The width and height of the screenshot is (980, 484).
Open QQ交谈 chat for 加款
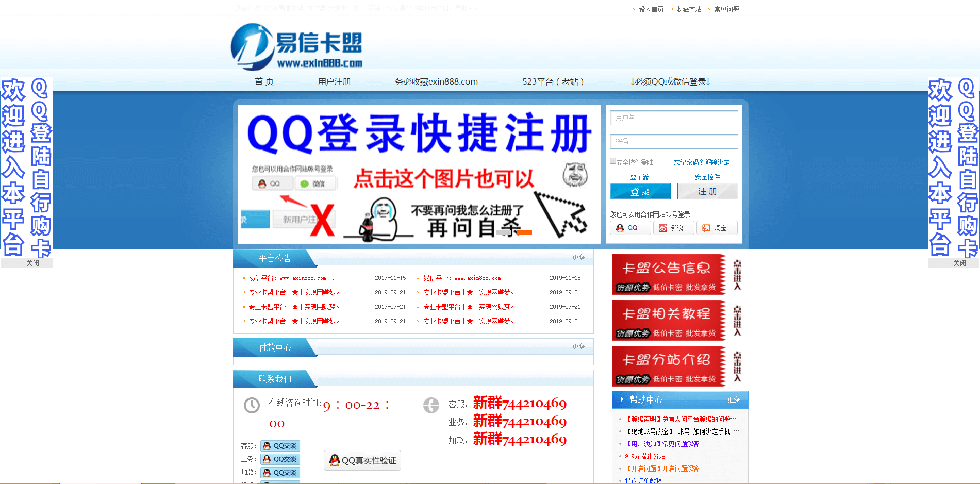click(280, 473)
